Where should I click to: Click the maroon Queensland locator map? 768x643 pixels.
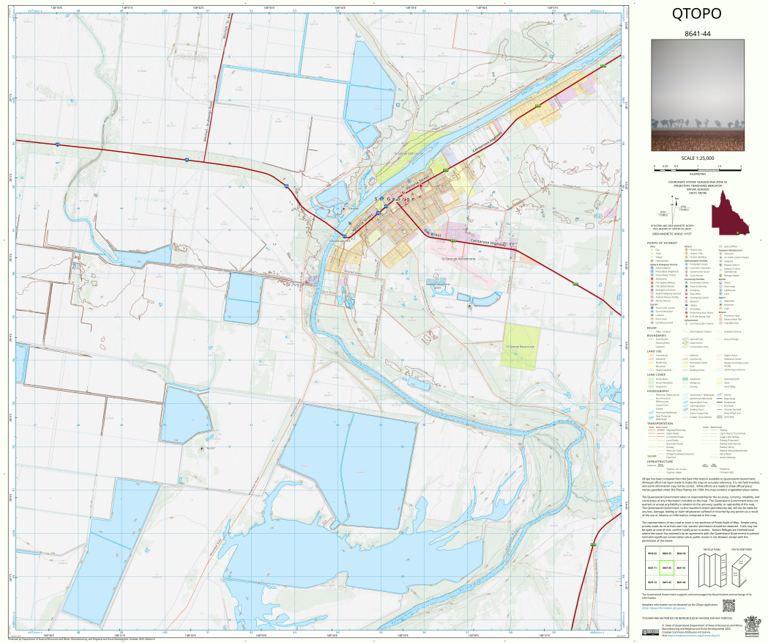pyautogui.click(x=730, y=213)
